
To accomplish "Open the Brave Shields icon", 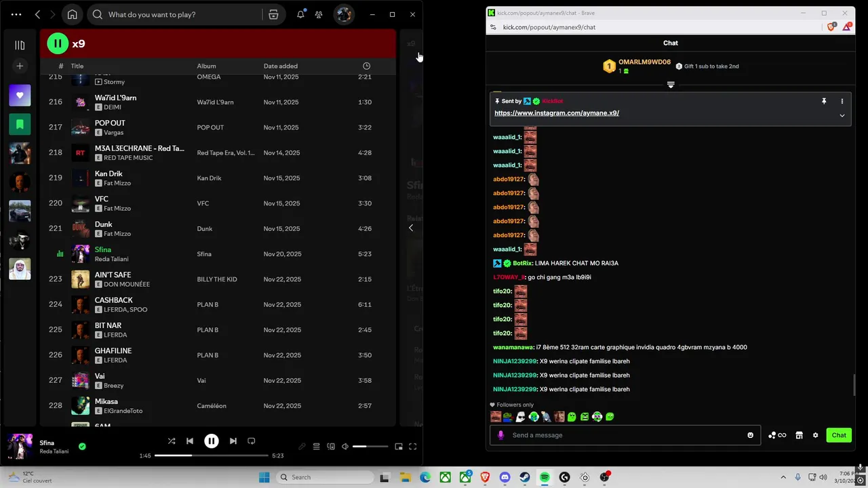I will tap(832, 27).
